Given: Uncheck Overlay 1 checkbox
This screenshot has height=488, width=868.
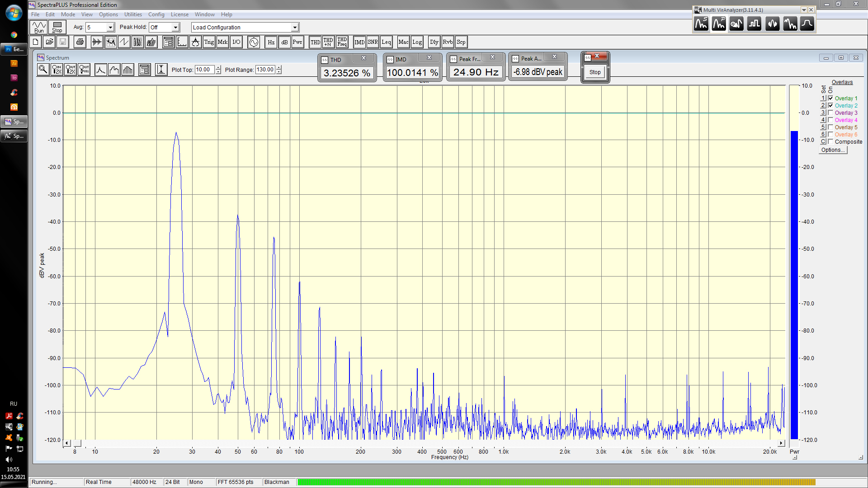Looking at the screenshot, I should 830,98.
